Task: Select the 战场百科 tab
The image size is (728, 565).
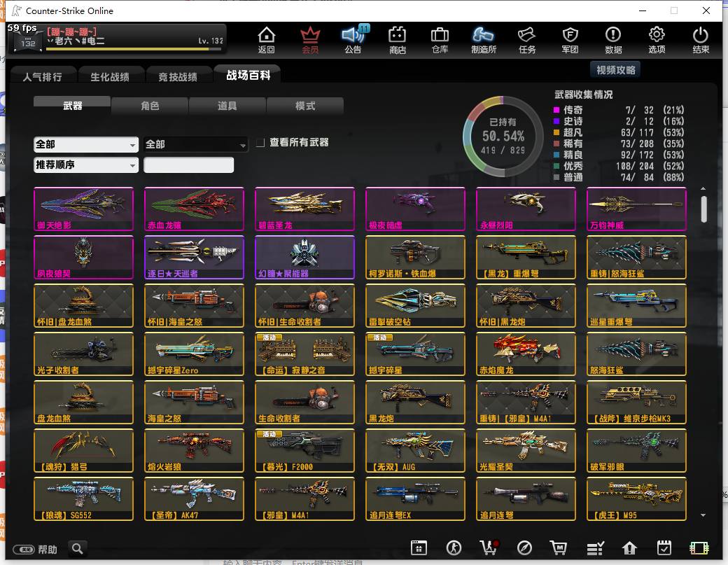Action: 248,75
